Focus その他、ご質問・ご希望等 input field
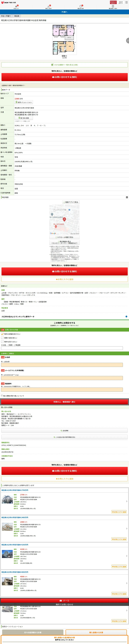Image resolution: width=129 pixels, height=644 pixels. coord(62,348)
